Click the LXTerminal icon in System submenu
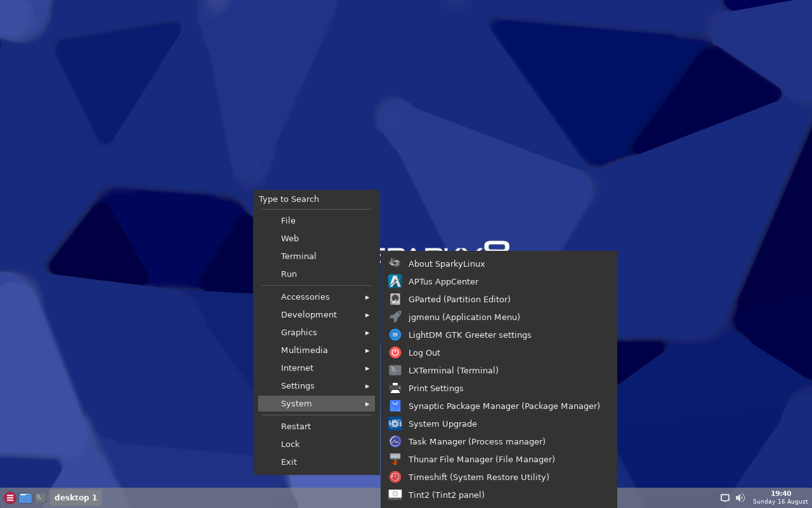Viewport: 812px width, 508px height. click(x=395, y=370)
